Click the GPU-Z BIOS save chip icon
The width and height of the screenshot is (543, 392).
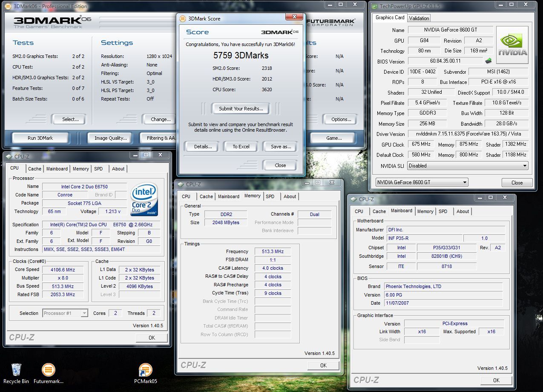[488, 61]
